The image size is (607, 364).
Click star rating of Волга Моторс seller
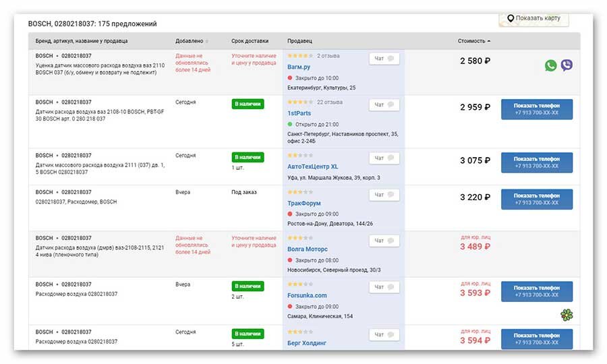pos(300,238)
